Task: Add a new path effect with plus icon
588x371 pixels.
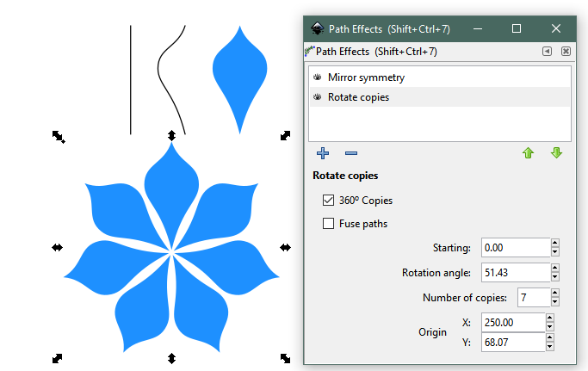Action: pos(323,153)
